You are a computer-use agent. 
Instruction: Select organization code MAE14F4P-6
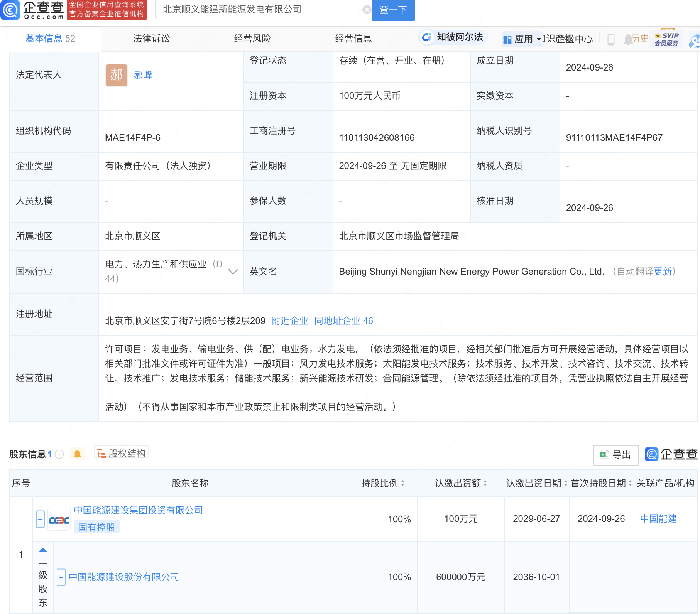pos(133,138)
